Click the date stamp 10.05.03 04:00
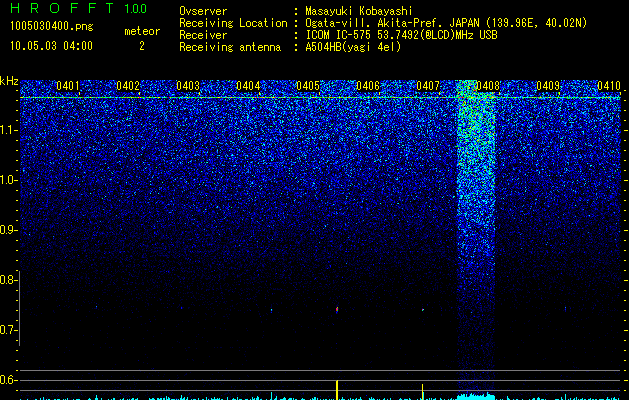Image resolution: width=629 pixels, height=400 pixels. click(51, 46)
